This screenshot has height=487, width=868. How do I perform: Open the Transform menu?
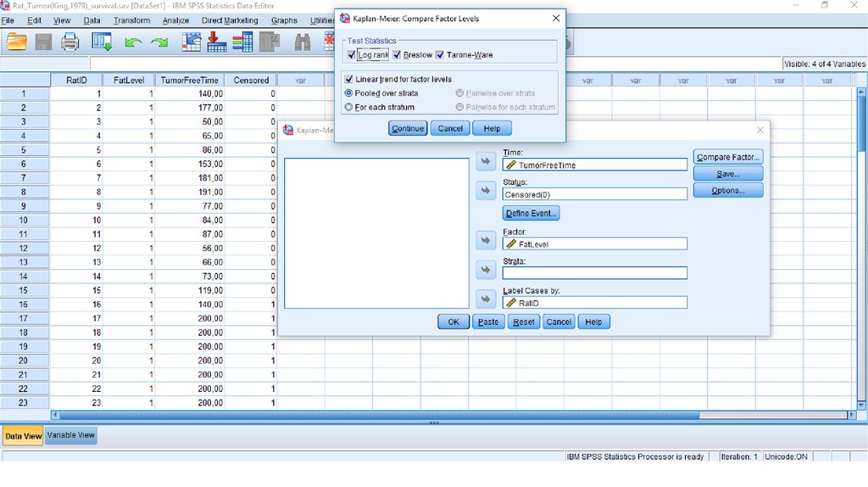point(131,20)
